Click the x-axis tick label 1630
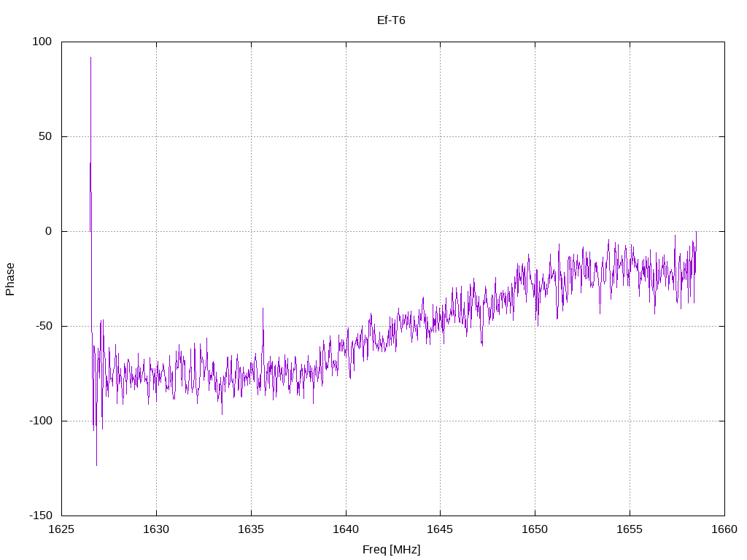The height and width of the screenshot is (560, 747). [156, 529]
